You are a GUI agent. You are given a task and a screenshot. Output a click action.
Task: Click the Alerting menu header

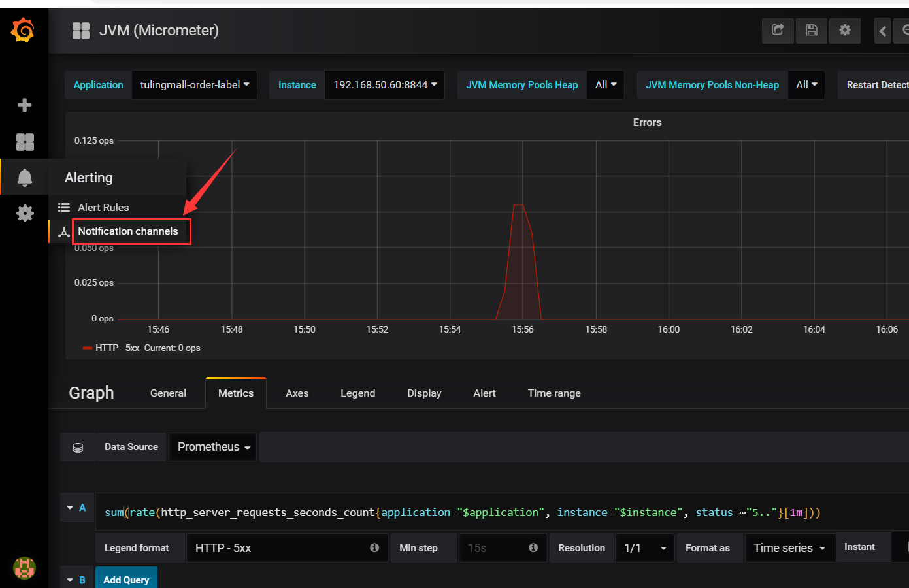click(x=89, y=178)
